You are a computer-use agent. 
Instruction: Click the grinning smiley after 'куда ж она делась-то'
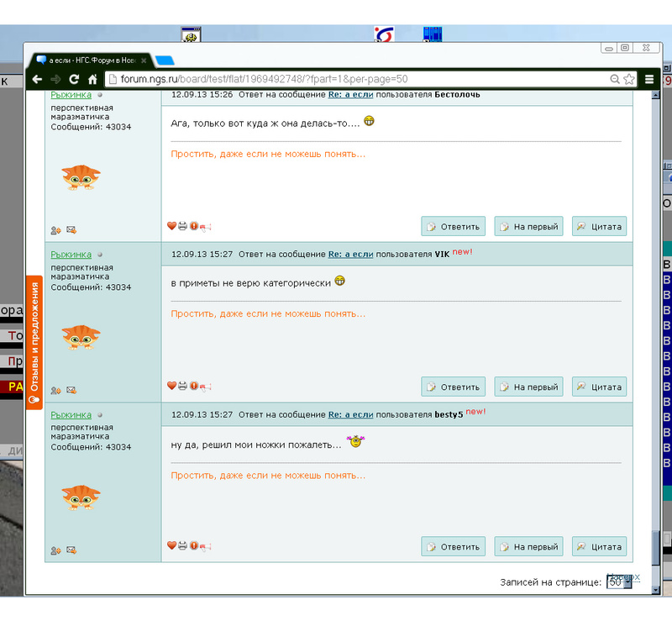(x=369, y=121)
